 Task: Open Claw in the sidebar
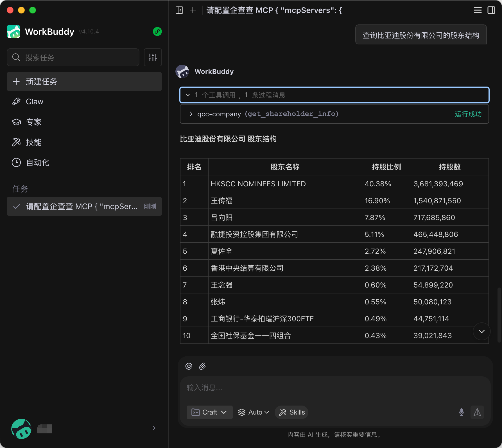[x=84, y=102]
